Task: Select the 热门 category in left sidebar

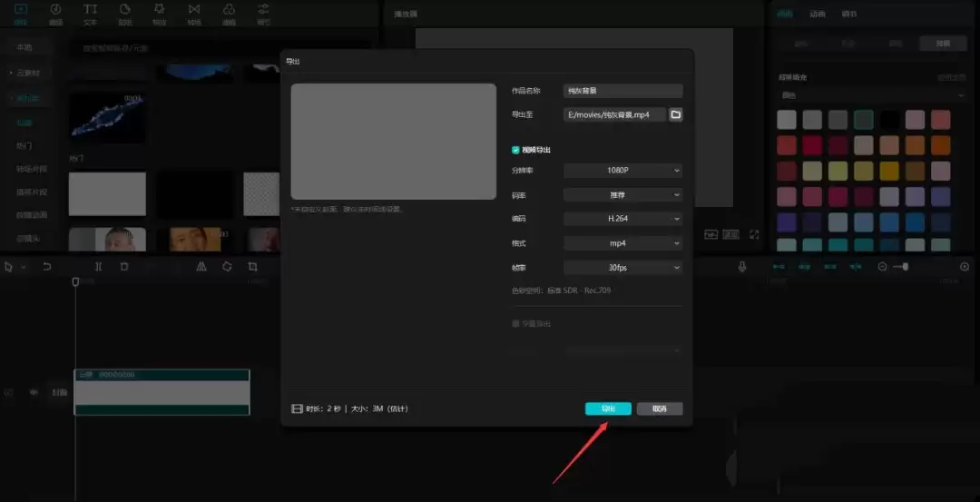Action: pyautogui.click(x=24, y=145)
